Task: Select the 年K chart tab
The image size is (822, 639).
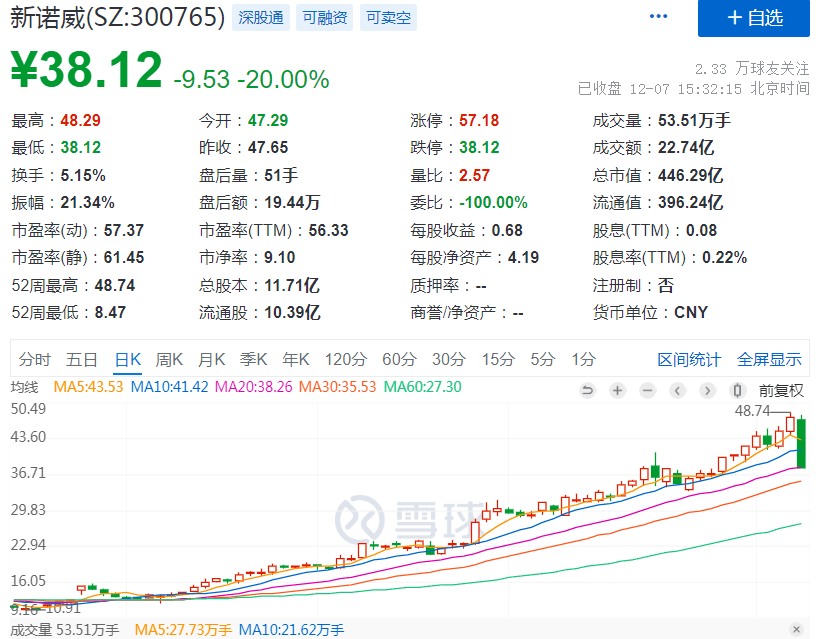Action: (x=296, y=360)
